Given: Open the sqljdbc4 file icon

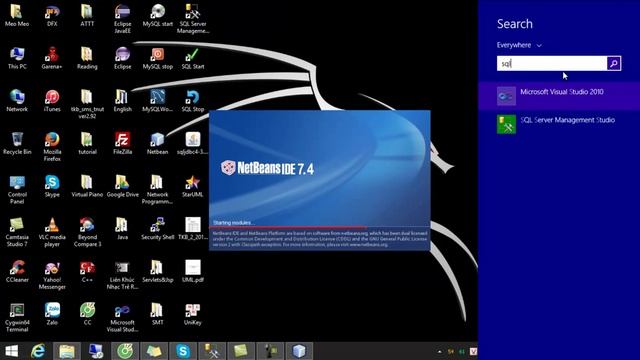Looking at the screenshot, I should (x=193, y=143).
